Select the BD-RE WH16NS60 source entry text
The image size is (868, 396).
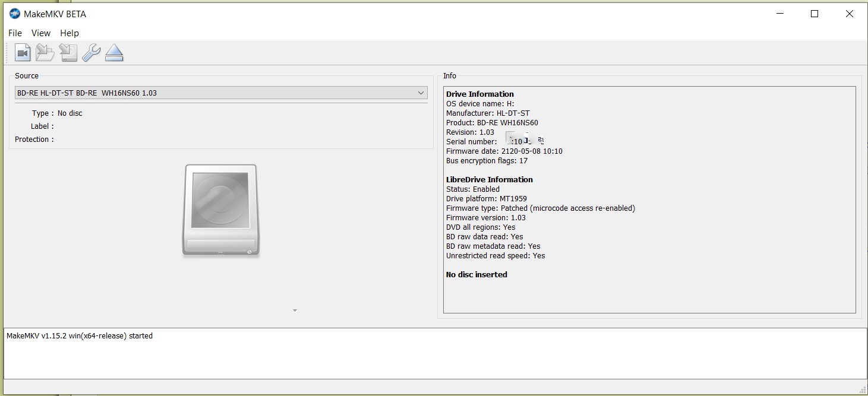coord(87,93)
